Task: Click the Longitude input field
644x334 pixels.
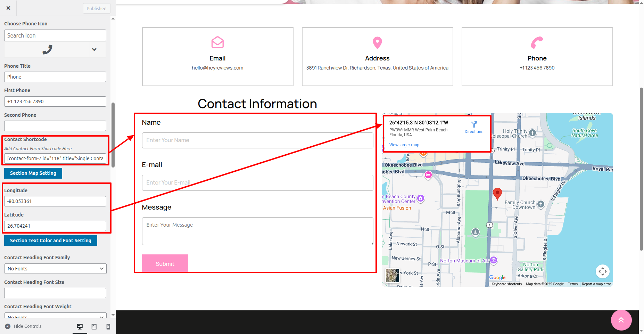Action: pyautogui.click(x=55, y=201)
